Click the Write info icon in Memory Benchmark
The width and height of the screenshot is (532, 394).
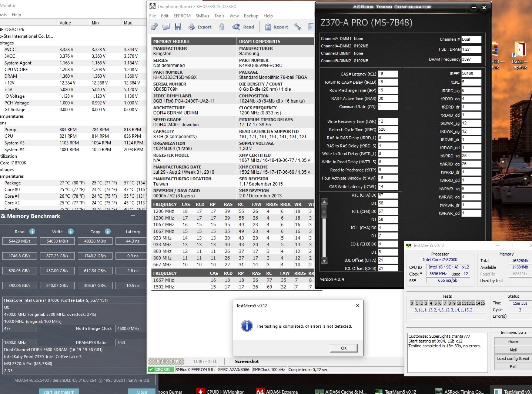[x=71, y=231]
